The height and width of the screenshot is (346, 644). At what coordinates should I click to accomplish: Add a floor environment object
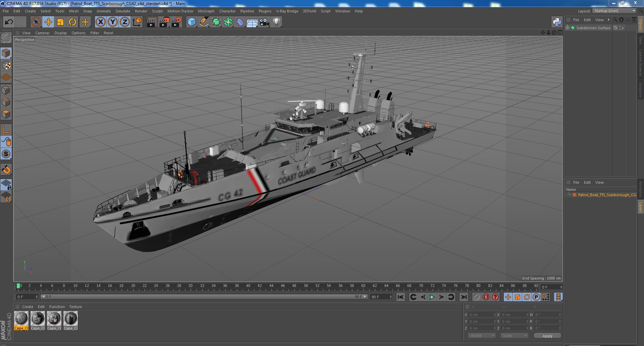click(252, 22)
